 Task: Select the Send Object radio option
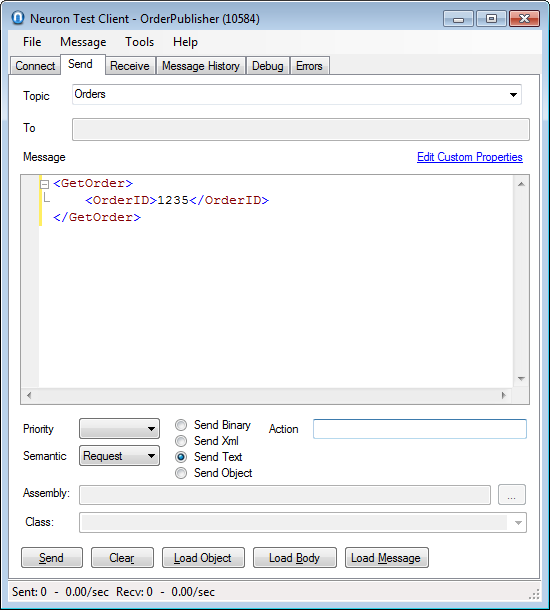click(x=181, y=473)
